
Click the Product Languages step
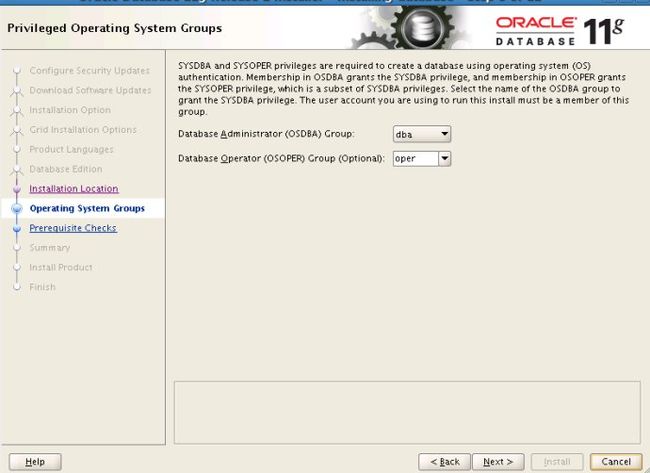[71, 149]
